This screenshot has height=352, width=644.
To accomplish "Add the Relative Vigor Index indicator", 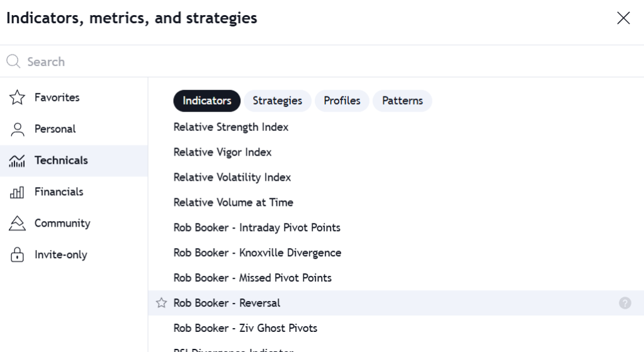I will click(x=222, y=152).
